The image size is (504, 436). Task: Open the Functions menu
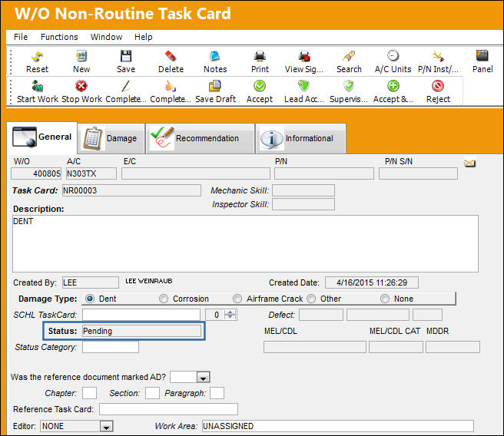[59, 37]
